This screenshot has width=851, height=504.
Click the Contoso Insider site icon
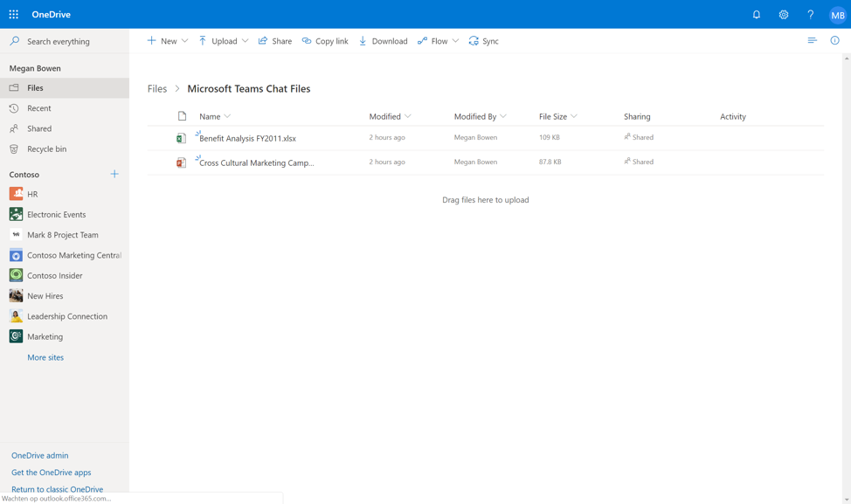tap(16, 276)
